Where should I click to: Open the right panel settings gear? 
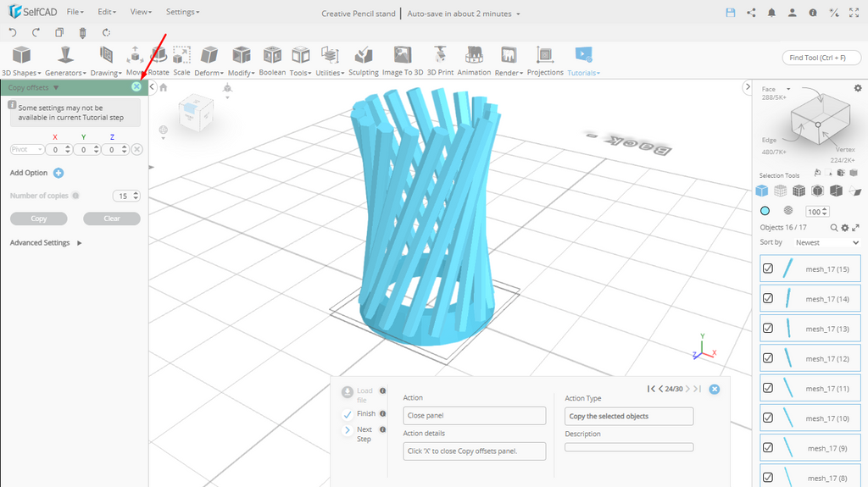[858, 88]
